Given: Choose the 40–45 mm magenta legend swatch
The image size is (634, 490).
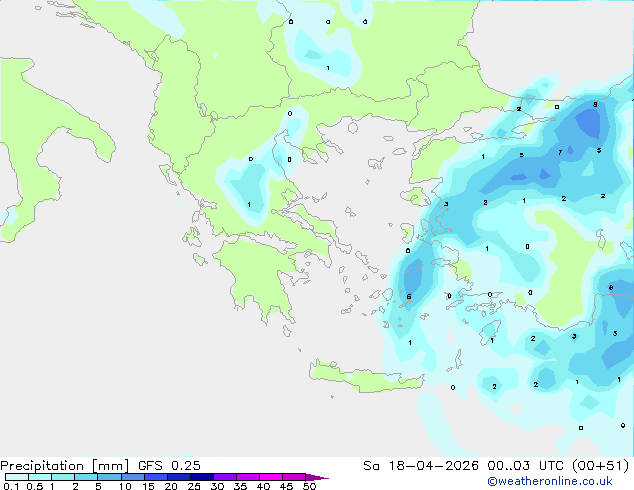Looking at the screenshot, I should [x=271, y=477].
